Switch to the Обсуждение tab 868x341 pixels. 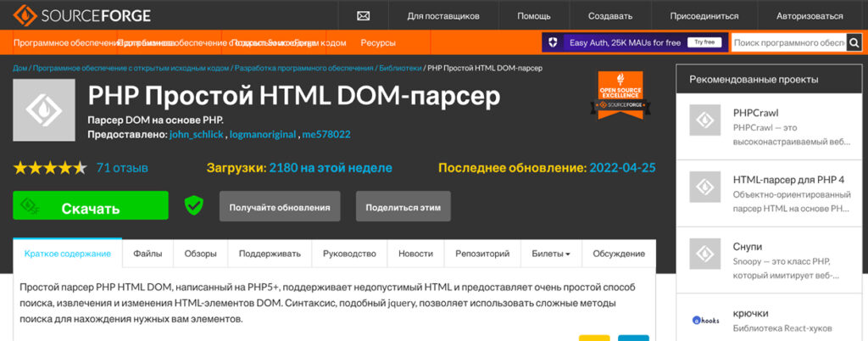(618, 254)
